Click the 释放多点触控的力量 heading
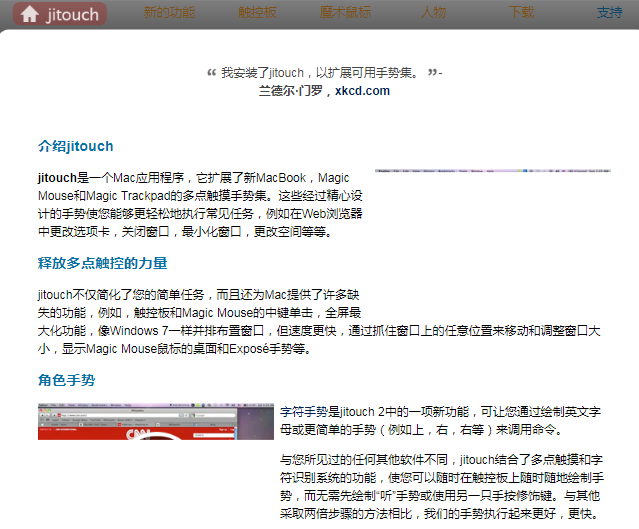The width and height of the screenshot is (639, 529). pyautogui.click(x=102, y=263)
